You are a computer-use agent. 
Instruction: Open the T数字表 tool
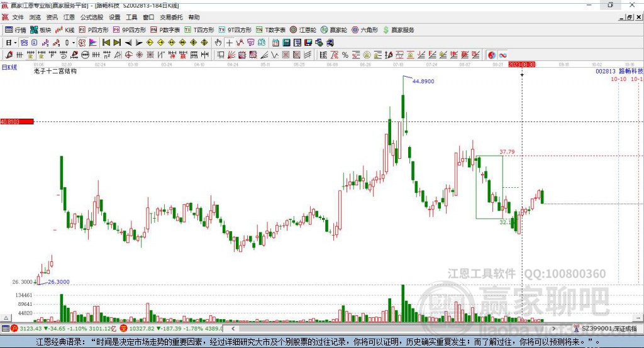[270, 30]
